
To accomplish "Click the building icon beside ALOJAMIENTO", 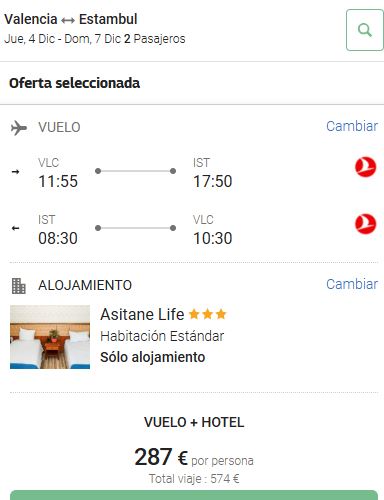I will pos(18,286).
